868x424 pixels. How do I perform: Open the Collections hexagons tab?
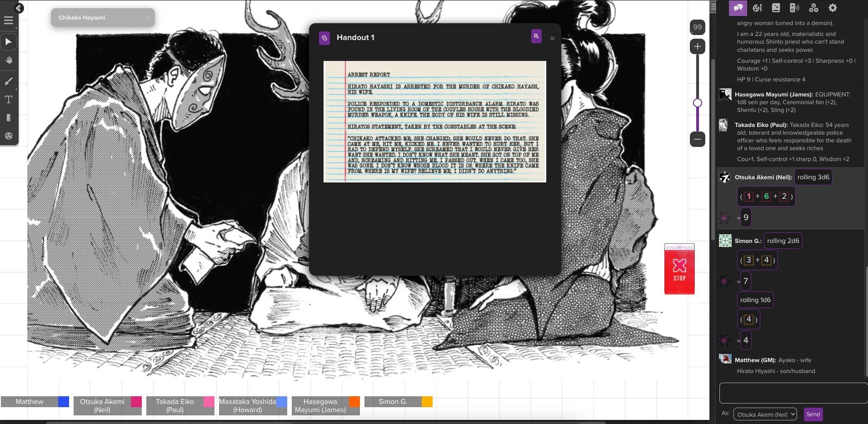(813, 8)
